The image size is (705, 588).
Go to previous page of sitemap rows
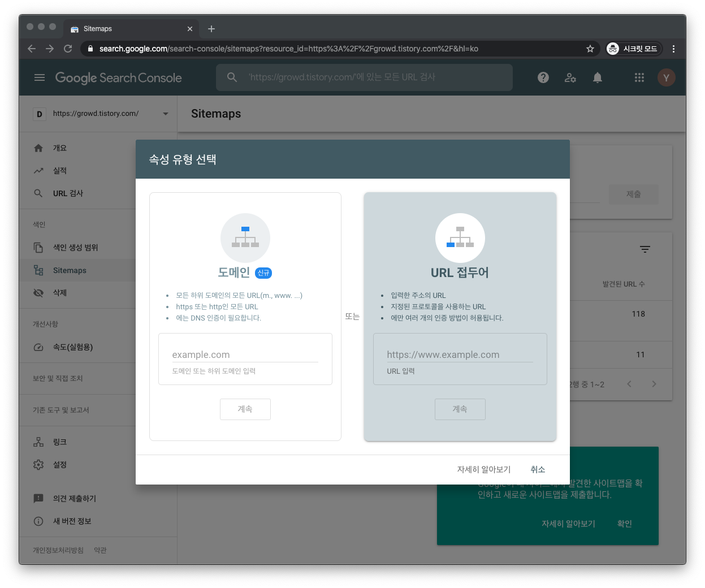[x=629, y=384]
